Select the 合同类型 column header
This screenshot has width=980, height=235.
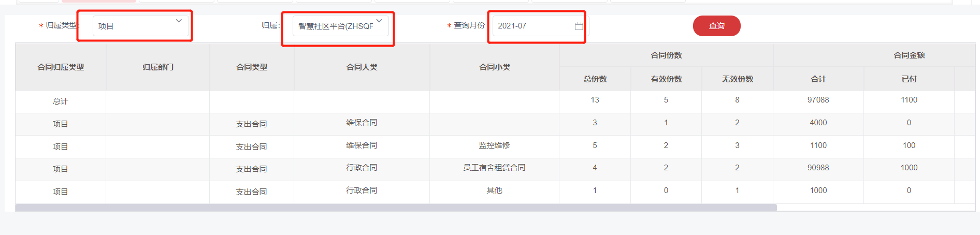click(x=252, y=67)
